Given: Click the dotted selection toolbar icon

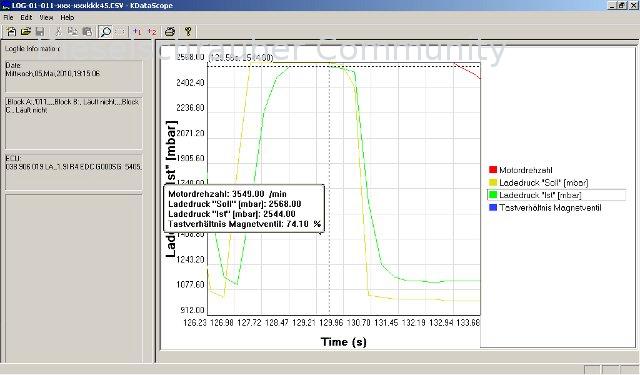Looking at the screenshot, I should (120, 31).
